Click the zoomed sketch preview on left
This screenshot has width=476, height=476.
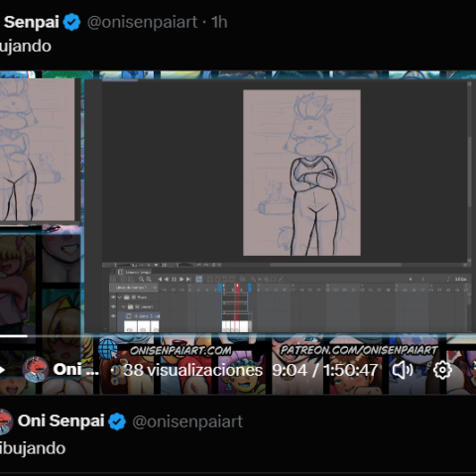[37, 150]
